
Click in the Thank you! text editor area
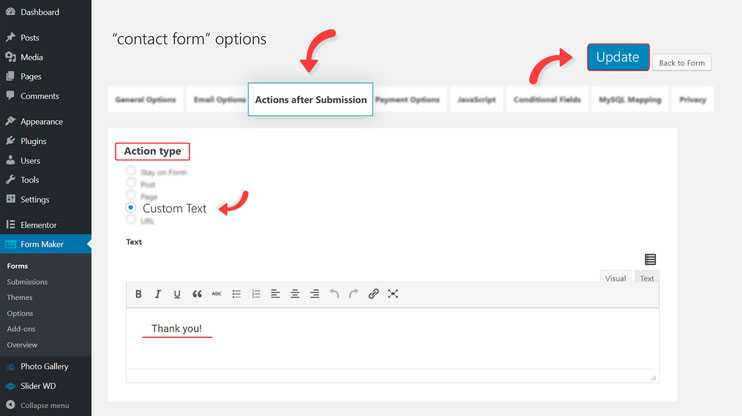click(392, 338)
